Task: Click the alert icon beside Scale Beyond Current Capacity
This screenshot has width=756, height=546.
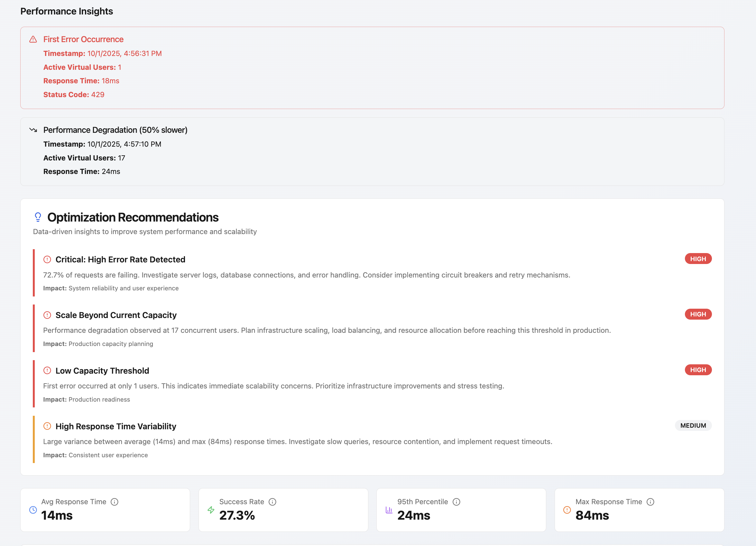Action: click(47, 315)
